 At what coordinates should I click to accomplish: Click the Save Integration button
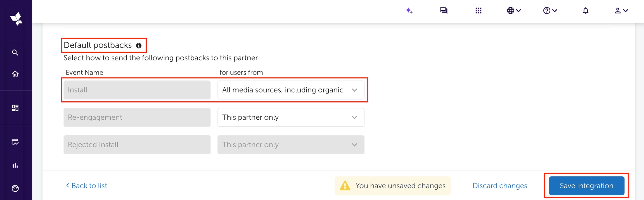click(586, 186)
